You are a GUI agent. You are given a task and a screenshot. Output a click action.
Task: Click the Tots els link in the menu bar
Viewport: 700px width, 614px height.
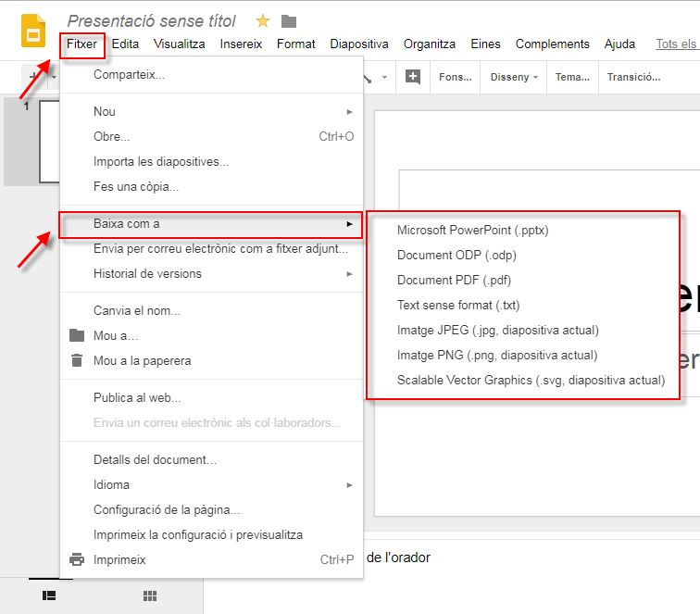(x=676, y=44)
